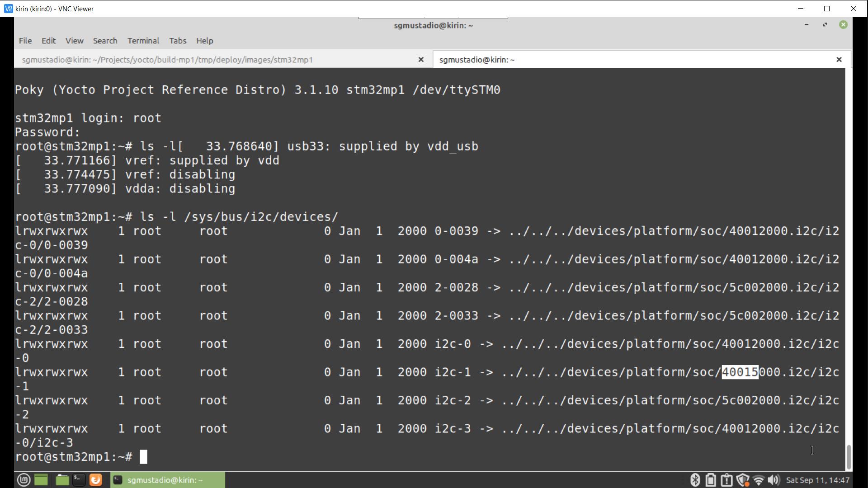Open the clipboard notification tray icon
Viewport: 868px width, 488px height.
click(727, 480)
